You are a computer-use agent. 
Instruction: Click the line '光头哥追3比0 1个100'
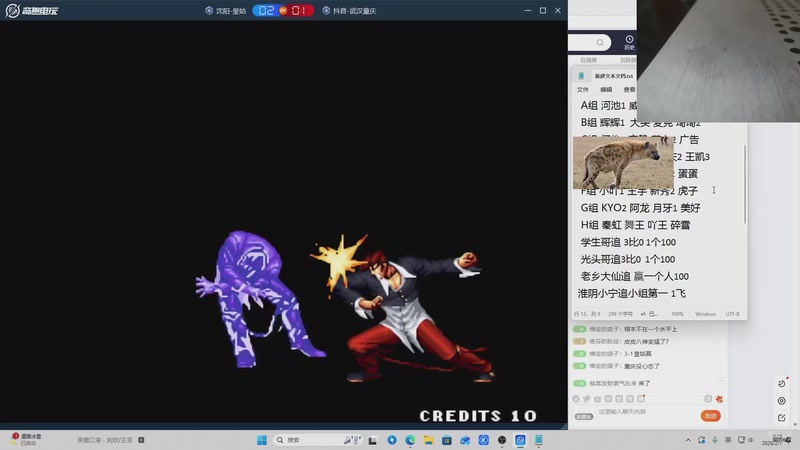[628, 259]
